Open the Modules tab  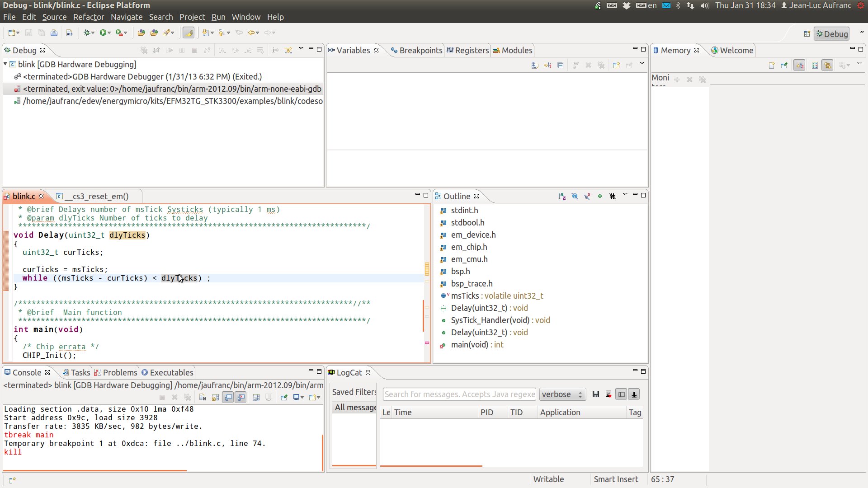[513, 50]
